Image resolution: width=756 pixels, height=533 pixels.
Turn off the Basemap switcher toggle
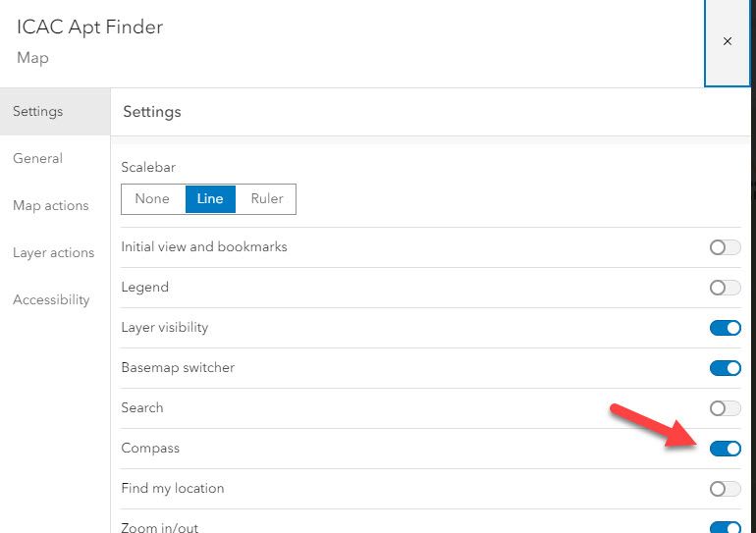tap(725, 368)
